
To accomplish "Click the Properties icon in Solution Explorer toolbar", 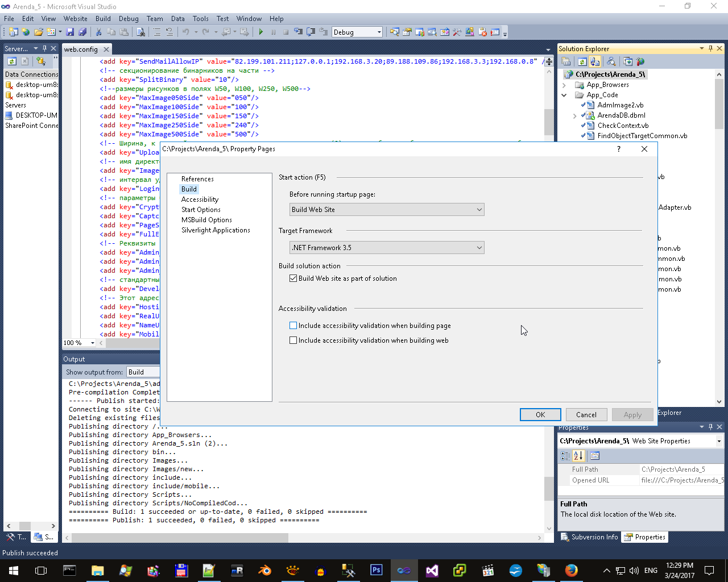I will point(566,62).
